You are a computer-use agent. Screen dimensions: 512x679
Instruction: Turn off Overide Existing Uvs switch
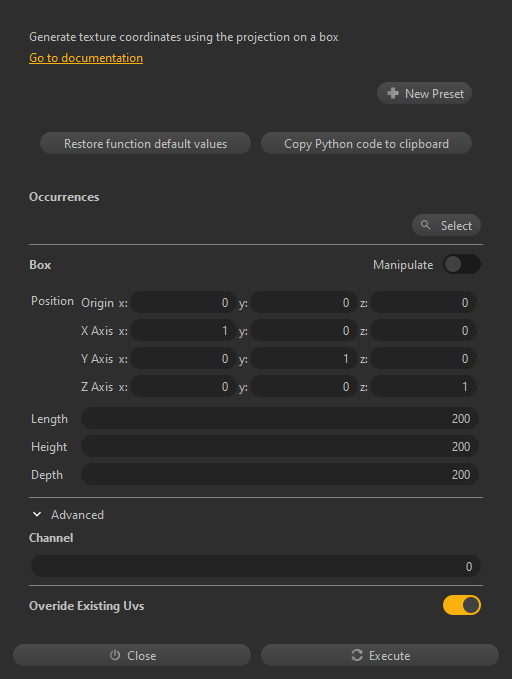462,605
